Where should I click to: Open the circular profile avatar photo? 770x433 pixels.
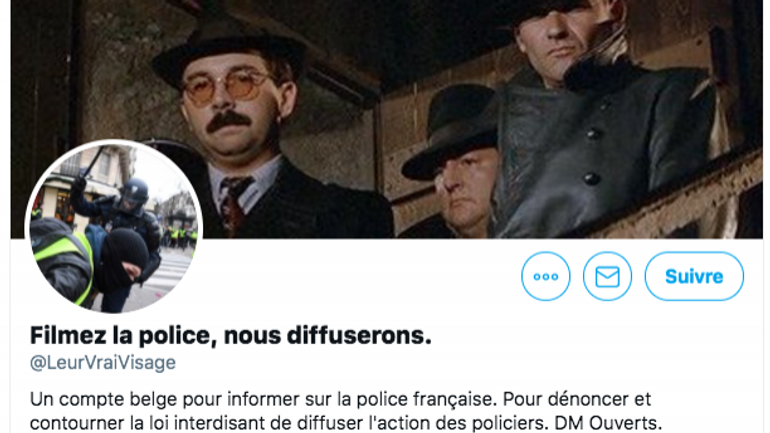click(113, 226)
